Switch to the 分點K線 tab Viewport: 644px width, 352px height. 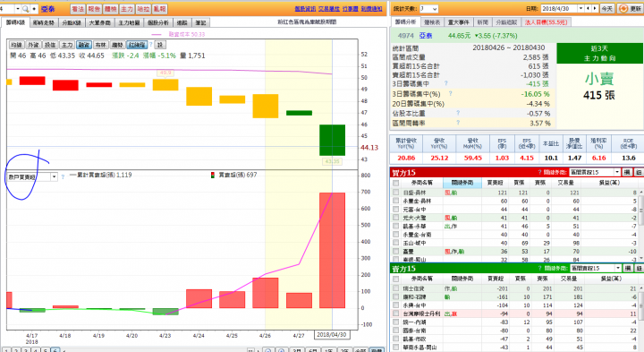coord(72,22)
